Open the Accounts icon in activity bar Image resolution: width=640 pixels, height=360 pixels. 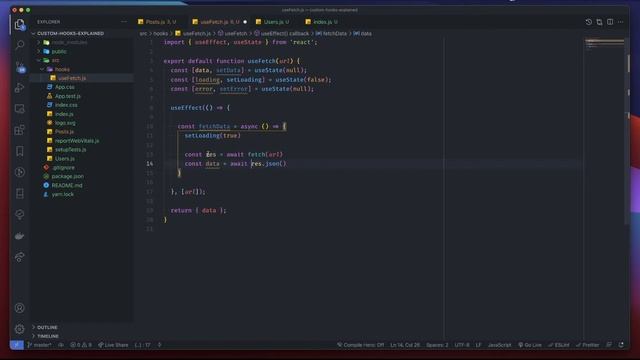point(20,308)
